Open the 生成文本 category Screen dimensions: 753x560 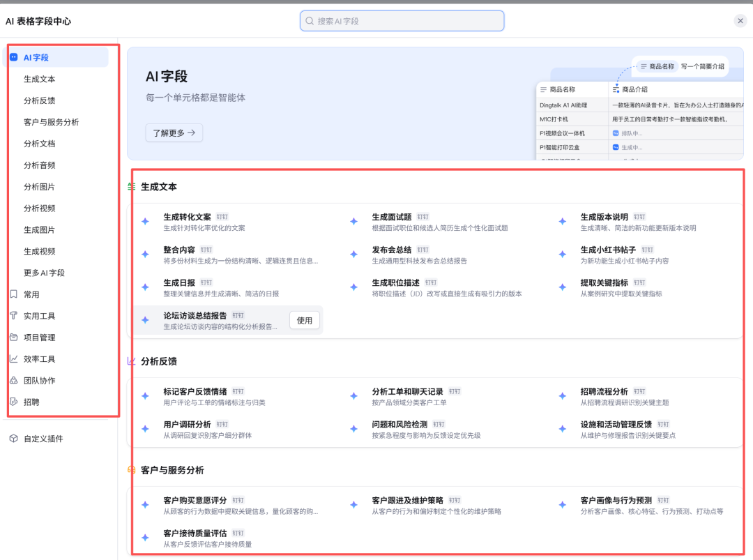(x=42, y=79)
